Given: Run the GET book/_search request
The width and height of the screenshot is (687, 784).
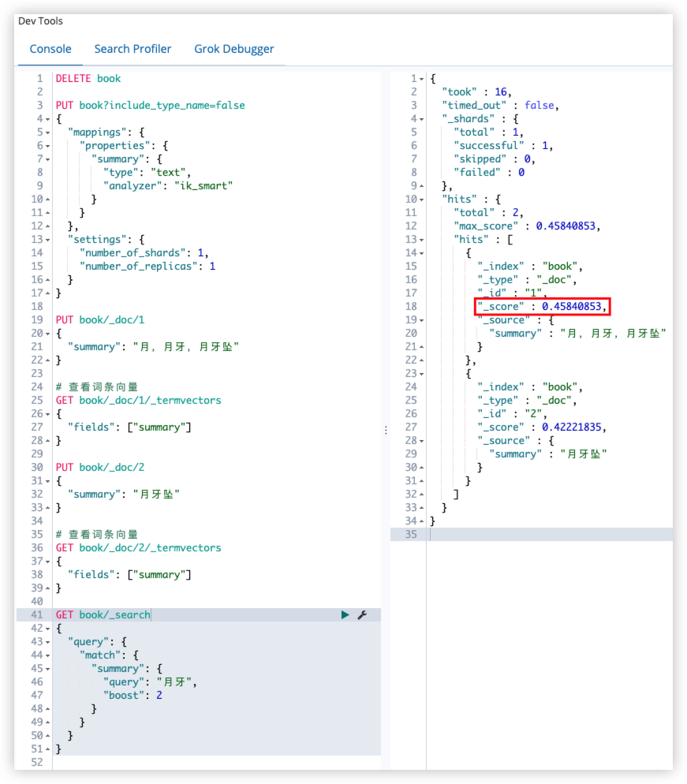Looking at the screenshot, I should pos(345,614).
